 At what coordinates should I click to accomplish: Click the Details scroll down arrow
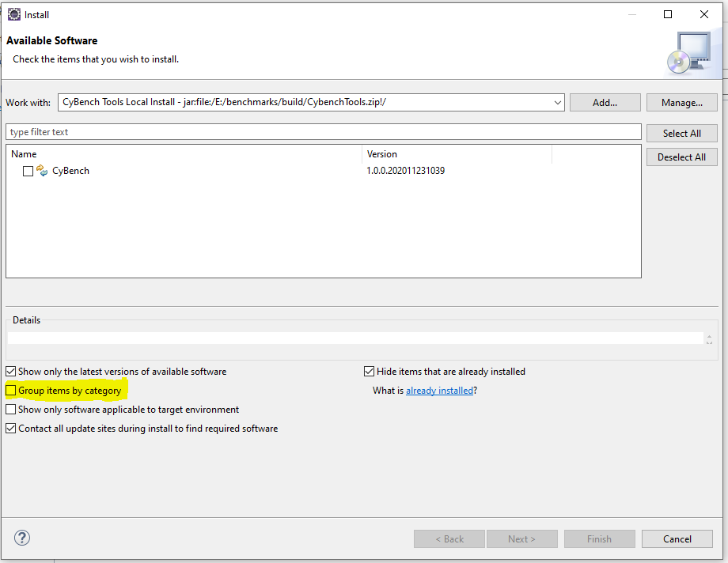click(709, 342)
